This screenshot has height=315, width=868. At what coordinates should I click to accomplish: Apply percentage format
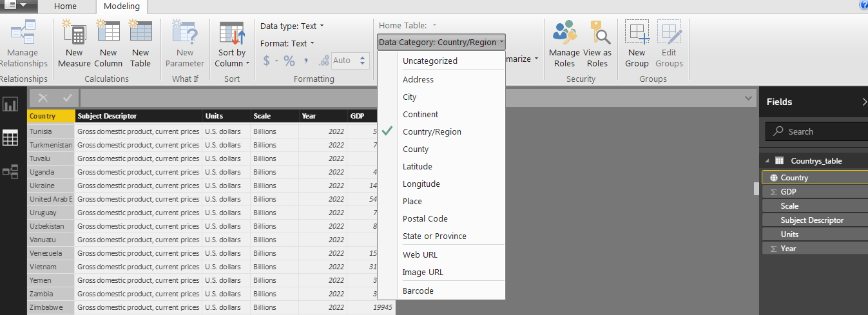[x=289, y=61]
